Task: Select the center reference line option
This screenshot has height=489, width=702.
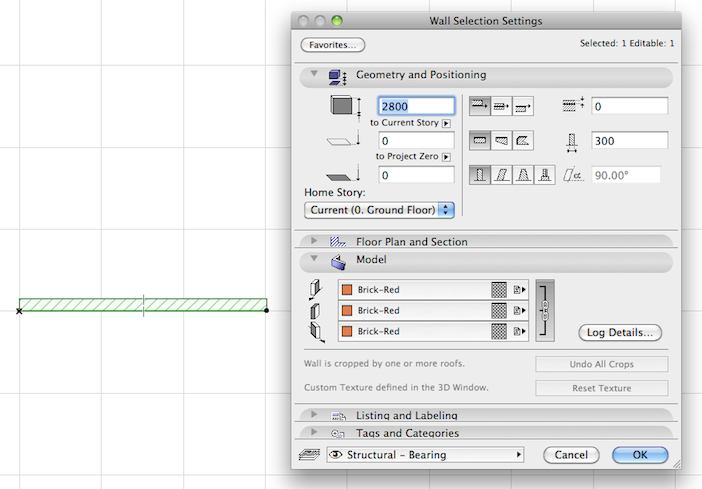Action: [501, 106]
